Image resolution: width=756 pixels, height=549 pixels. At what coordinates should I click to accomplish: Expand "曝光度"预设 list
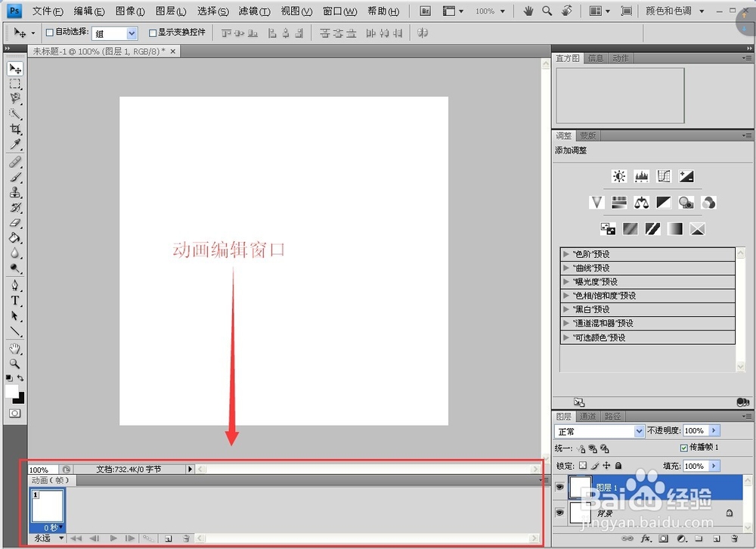[566, 282]
